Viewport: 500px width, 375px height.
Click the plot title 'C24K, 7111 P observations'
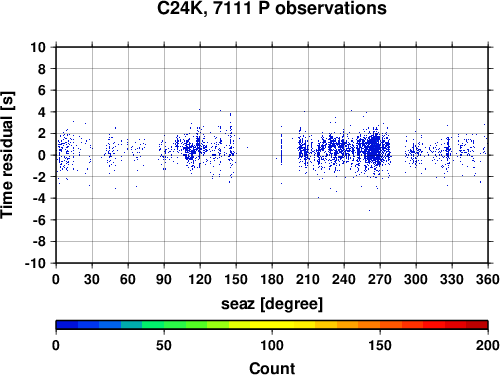(x=272, y=8)
